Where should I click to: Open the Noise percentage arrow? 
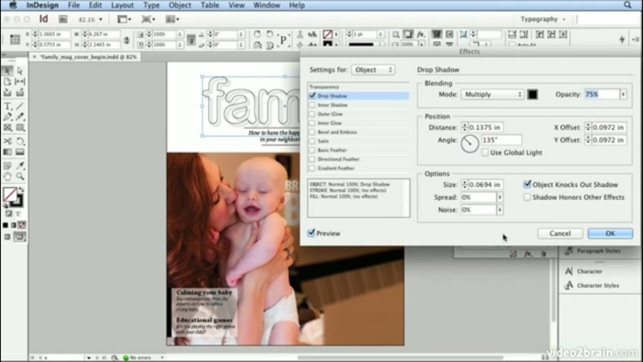click(500, 210)
